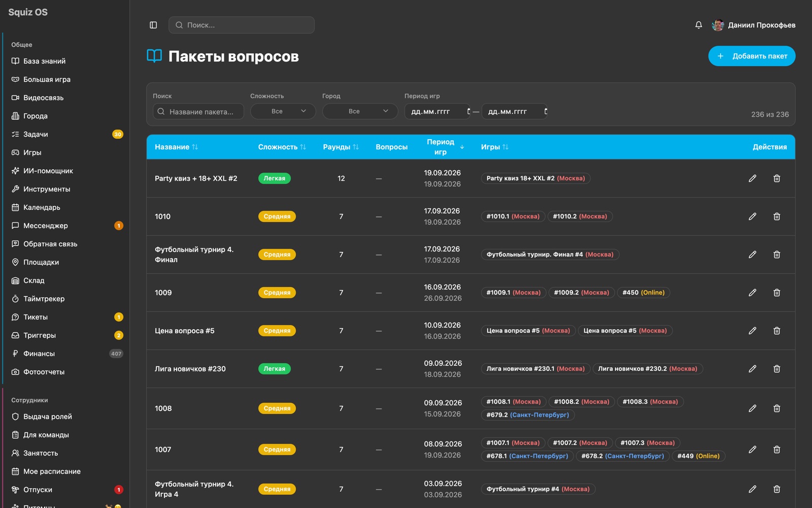Delete the Party квиз + 18+ XXL #2 packet
This screenshot has width=812, height=508.
point(777,178)
